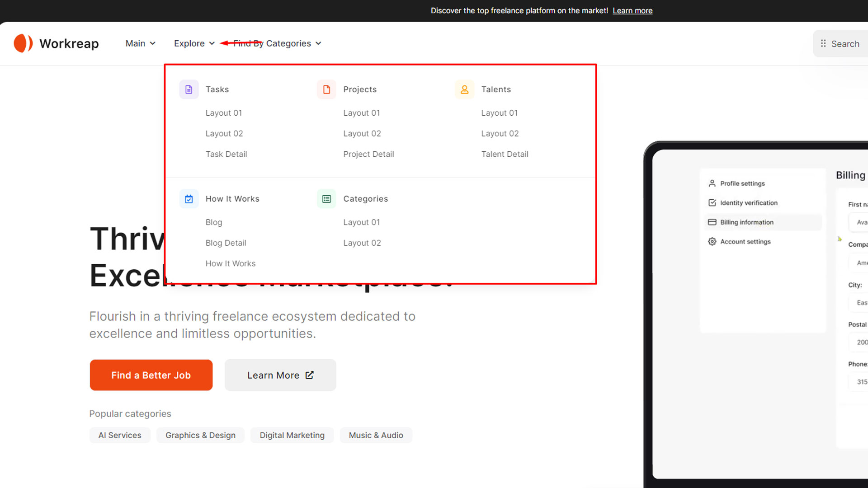Select the Graphics & Design category tag
The image size is (868, 488).
click(x=200, y=435)
